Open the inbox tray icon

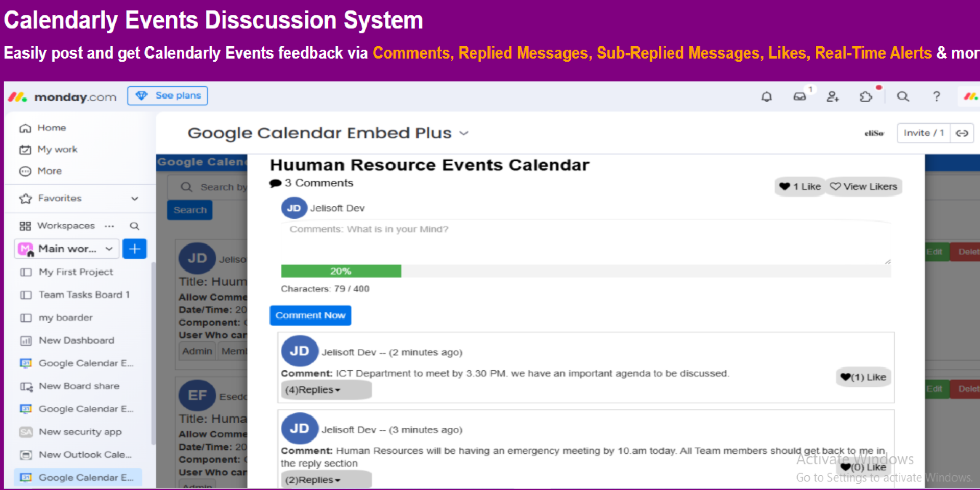[x=800, y=96]
